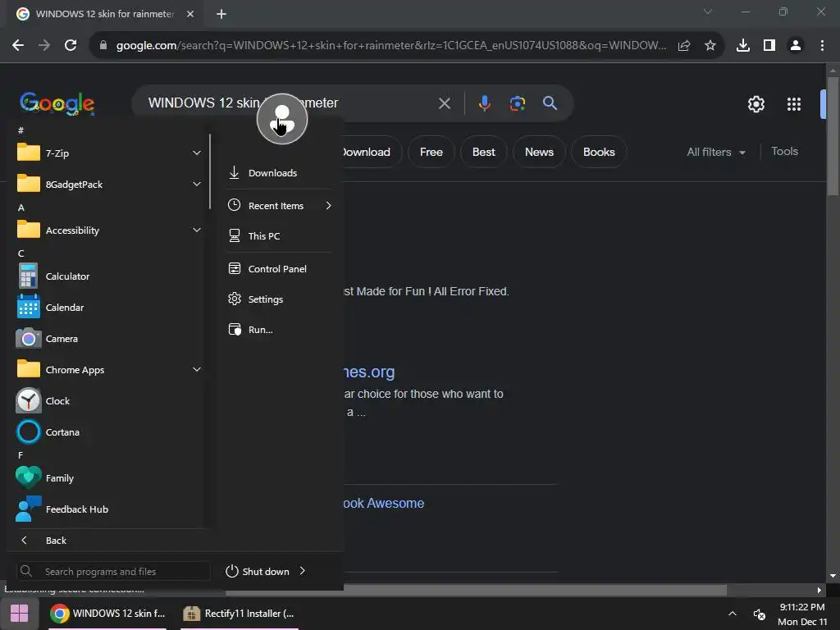Search by voice with the microphone icon
Screen dimensions: 840x630
click(x=484, y=103)
